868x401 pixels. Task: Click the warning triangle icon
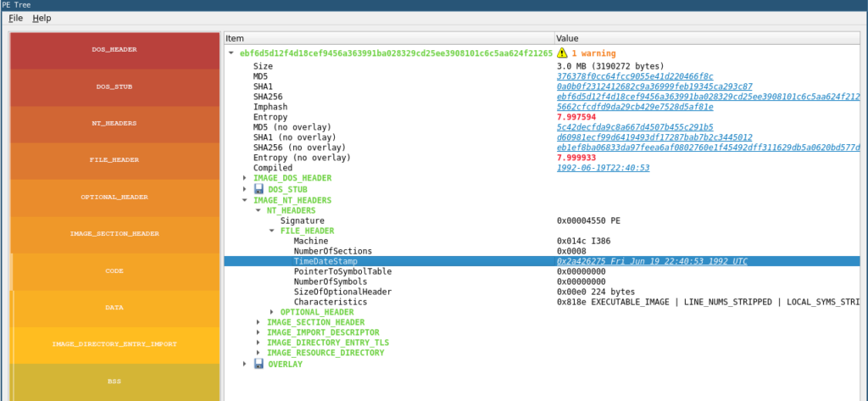pos(563,53)
